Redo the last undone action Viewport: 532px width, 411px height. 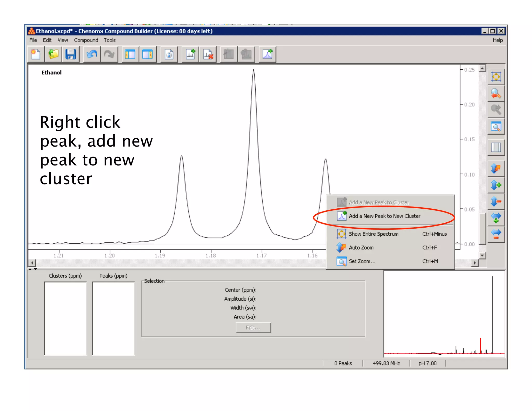tap(109, 54)
